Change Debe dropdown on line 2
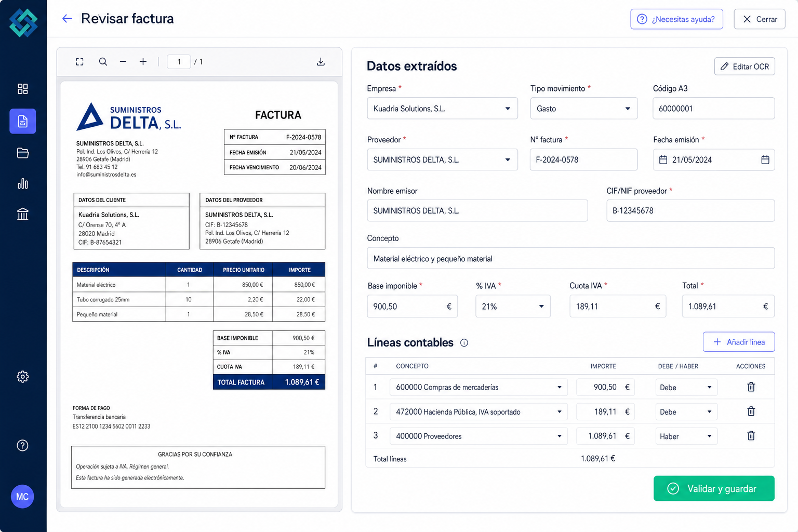Viewport: 798px width, 532px height. [x=686, y=412]
